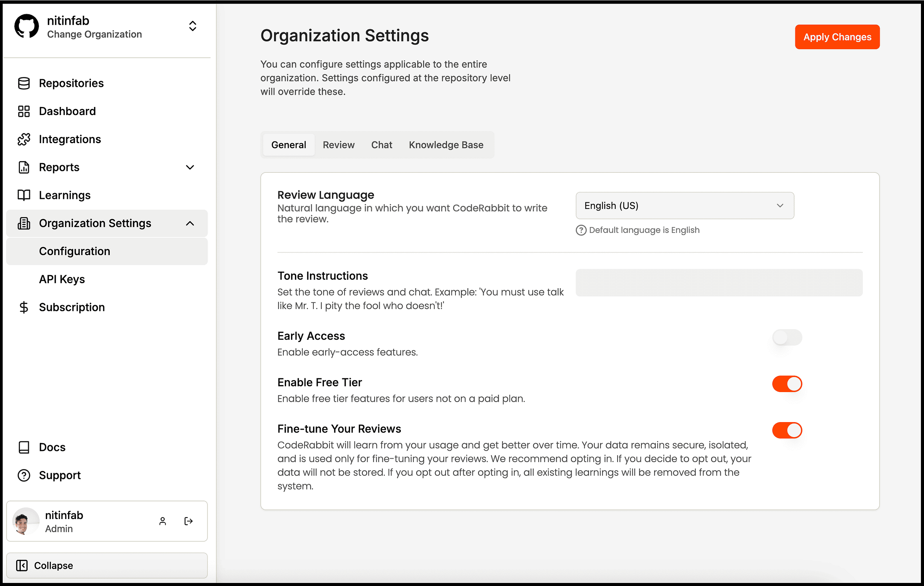Click the Tone Instructions text field
Screen dimensions: 924x586
(719, 283)
